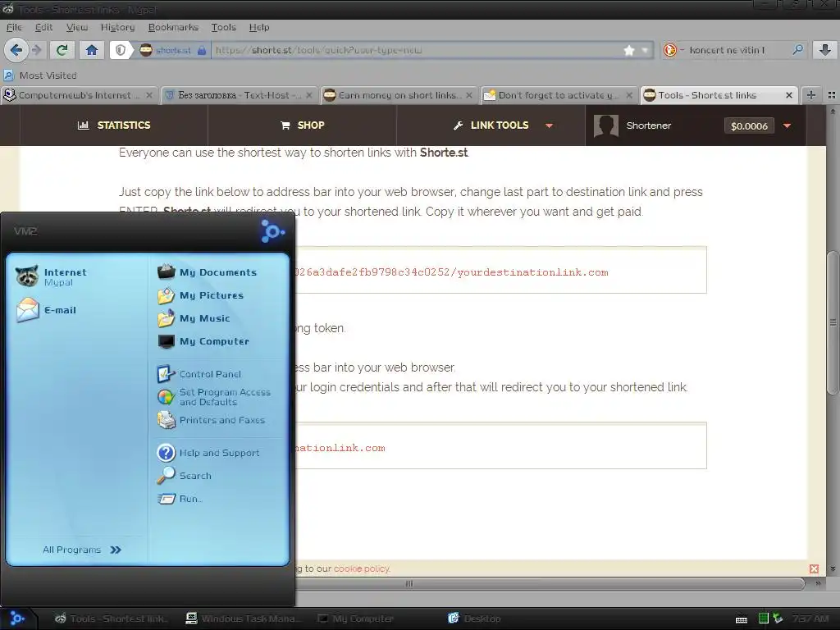Open STATISTICS in the site navigation
840x630 pixels.
[x=114, y=126]
